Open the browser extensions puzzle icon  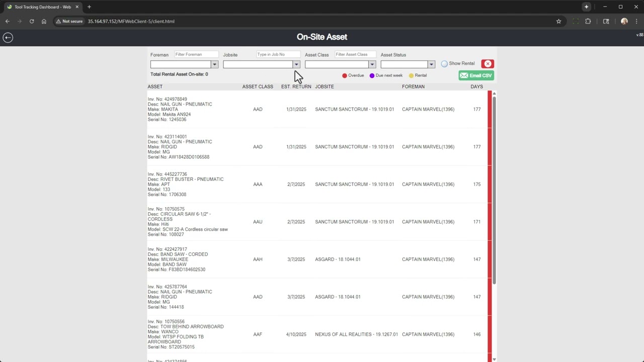(x=588, y=21)
